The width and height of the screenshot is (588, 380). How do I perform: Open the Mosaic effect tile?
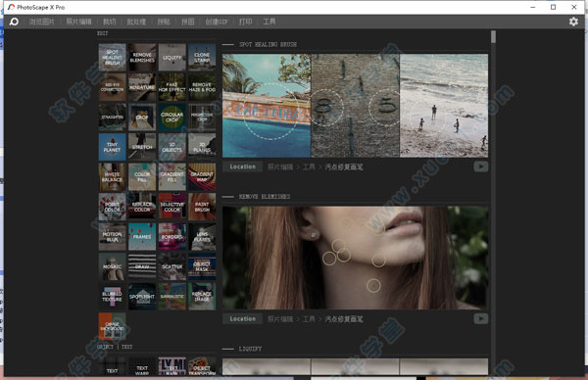(112, 266)
